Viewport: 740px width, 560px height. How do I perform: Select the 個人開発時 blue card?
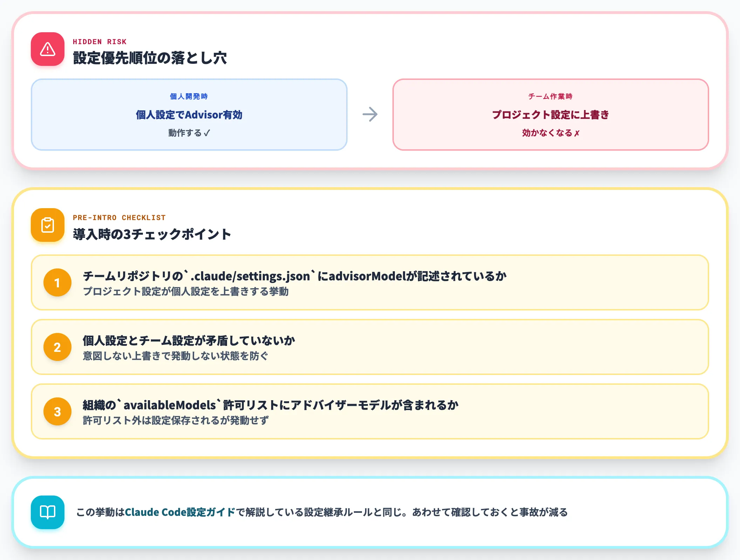pyautogui.click(x=189, y=115)
